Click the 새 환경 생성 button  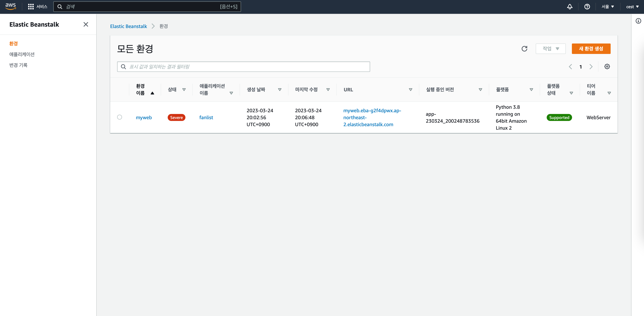click(591, 49)
